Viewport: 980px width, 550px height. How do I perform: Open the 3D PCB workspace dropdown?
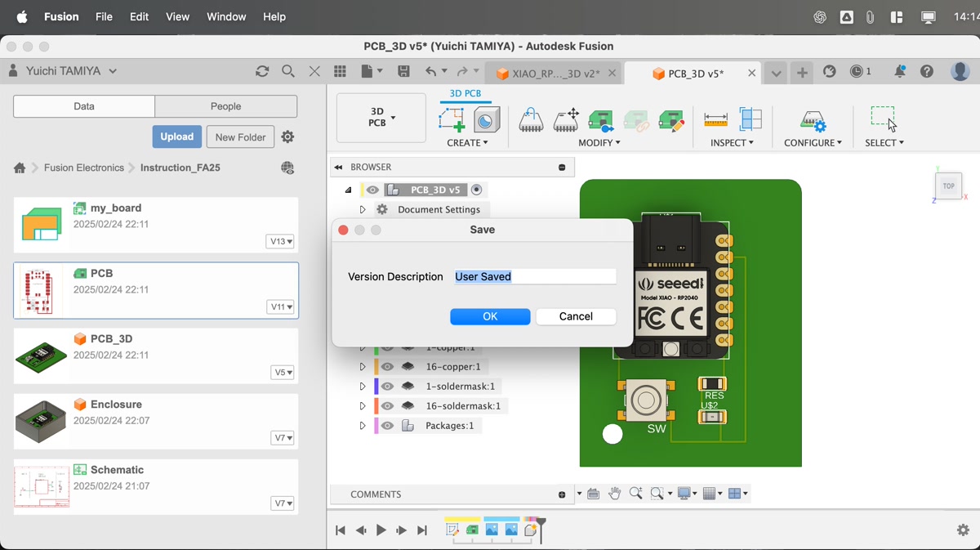tap(381, 118)
